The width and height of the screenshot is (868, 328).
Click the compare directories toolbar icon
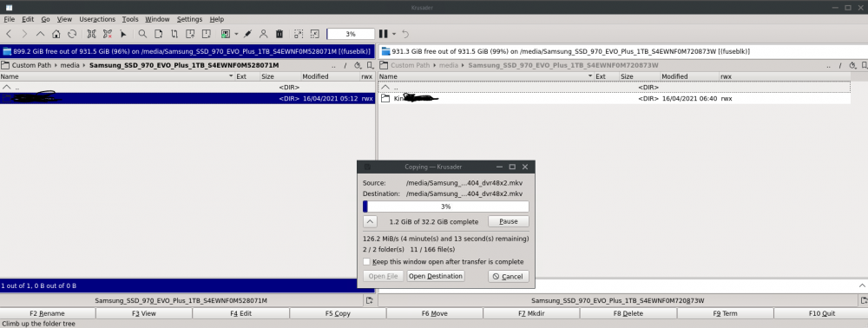click(x=92, y=34)
